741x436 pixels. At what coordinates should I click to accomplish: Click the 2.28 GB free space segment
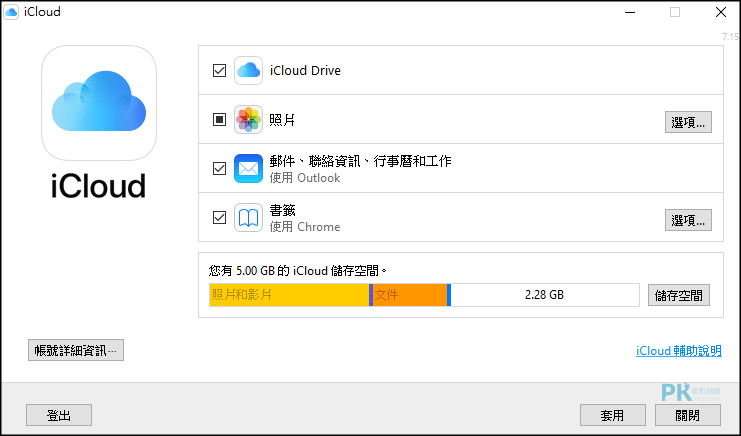(x=544, y=295)
